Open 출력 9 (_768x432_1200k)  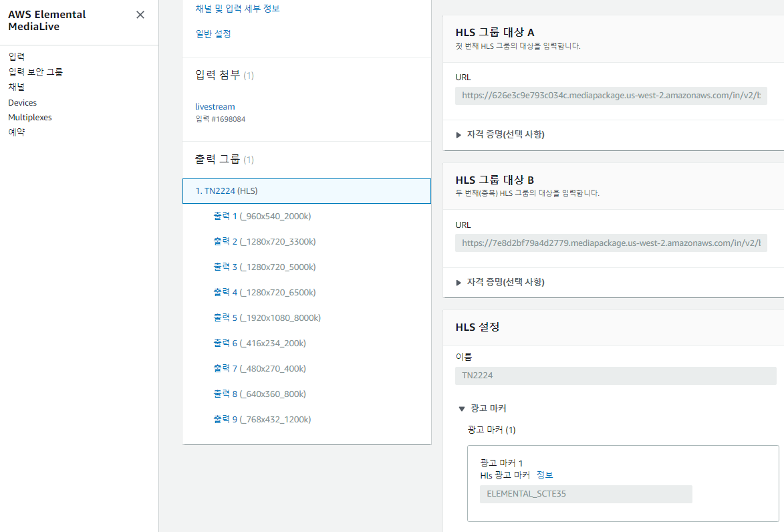click(x=262, y=420)
